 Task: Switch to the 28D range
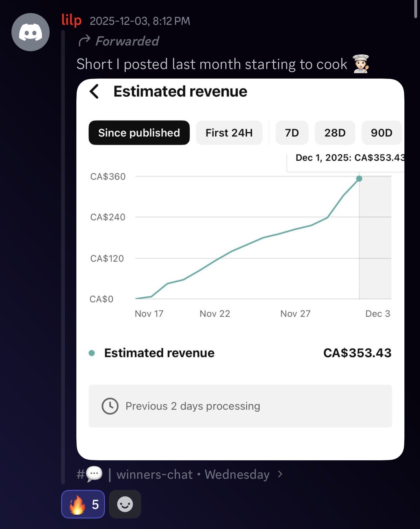(335, 133)
